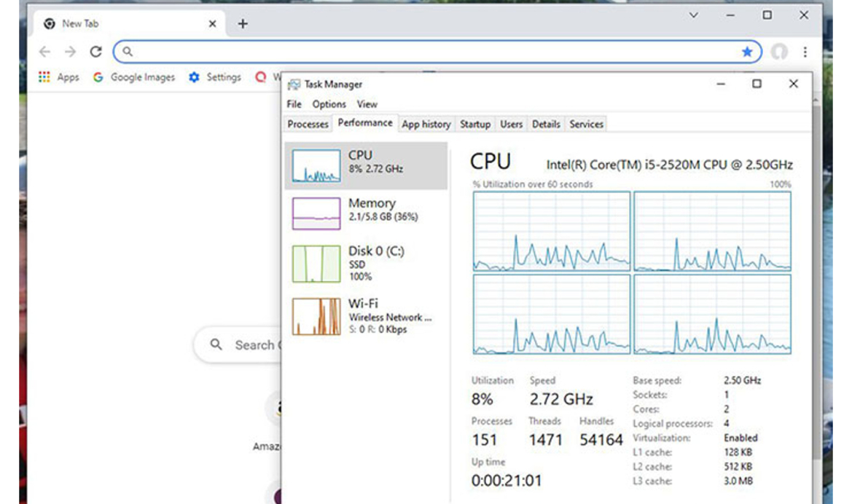Maximize the Task Manager window
This screenshot has height=504, width=852.
coord(757,84)
